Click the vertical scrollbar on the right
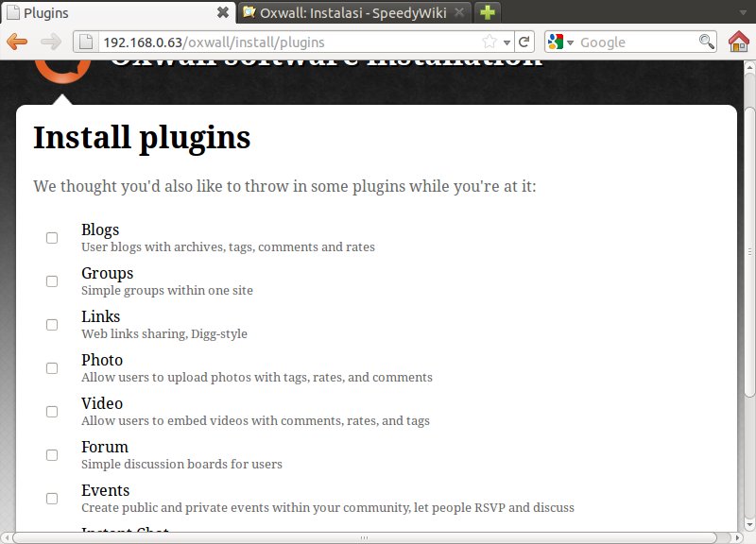 (749, 236)
